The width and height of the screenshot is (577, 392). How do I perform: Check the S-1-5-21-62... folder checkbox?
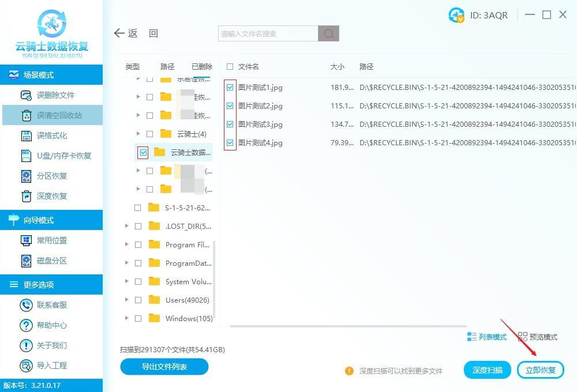click(138, 208)
